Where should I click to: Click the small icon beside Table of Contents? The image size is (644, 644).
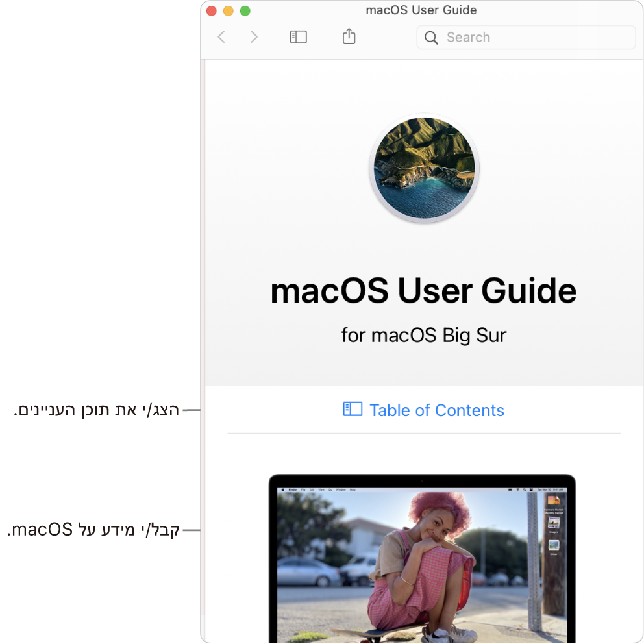(353, 409)
